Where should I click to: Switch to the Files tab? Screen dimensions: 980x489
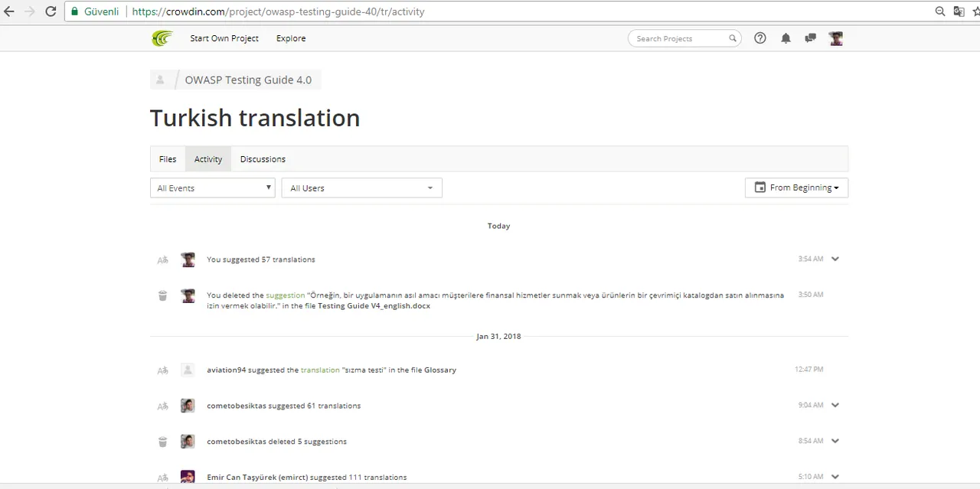[x=168, y=159]
